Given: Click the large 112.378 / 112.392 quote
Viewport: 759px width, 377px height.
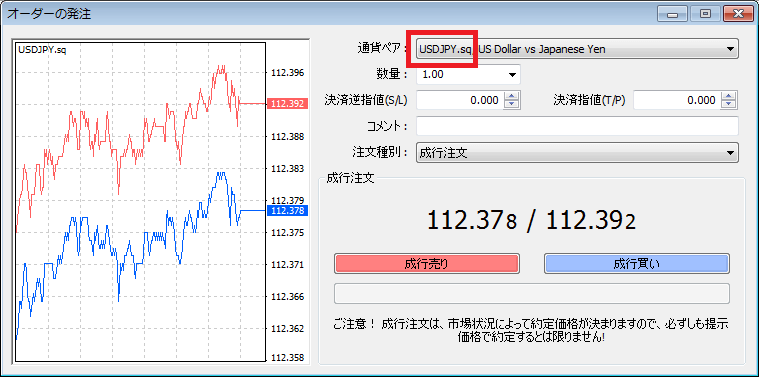Looking at the screenshot, I should [x=531, y=222].
